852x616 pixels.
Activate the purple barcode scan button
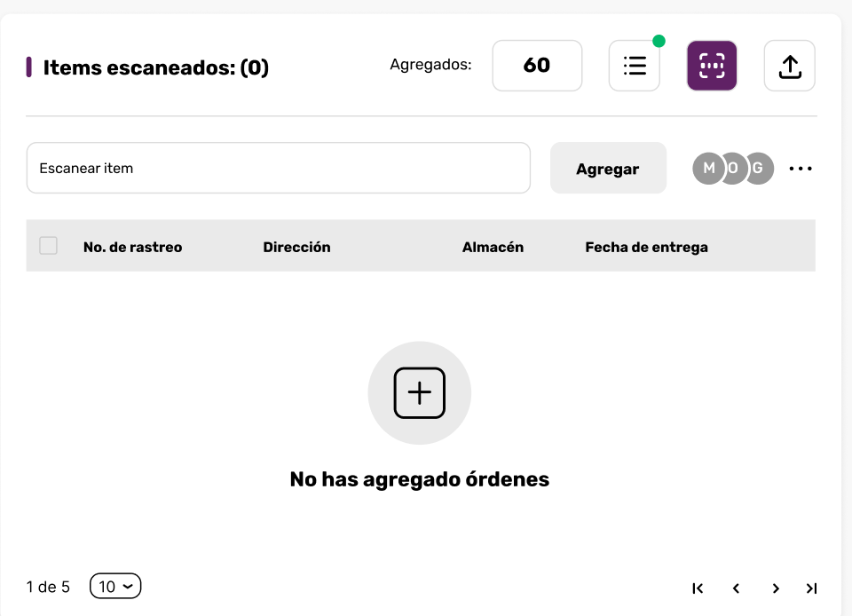click(x=712, y=66)
